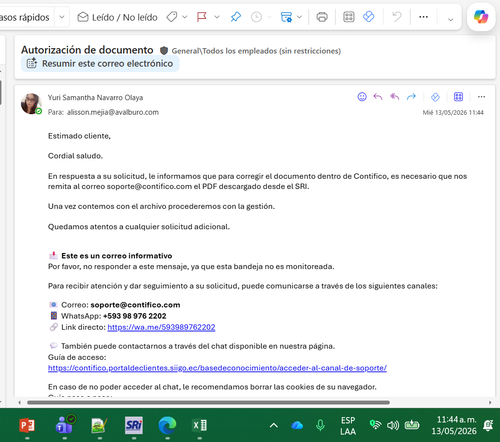500x442 pixels.
Task: Open the Pasos rápidos dropdown arrow
Action: (62, 17)
